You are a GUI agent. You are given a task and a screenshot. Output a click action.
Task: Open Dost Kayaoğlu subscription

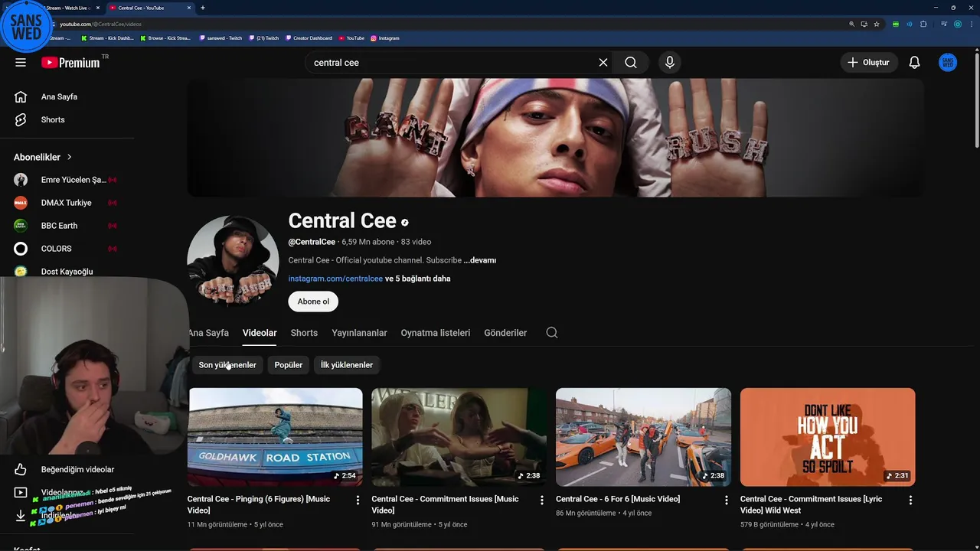coord(67,271)
